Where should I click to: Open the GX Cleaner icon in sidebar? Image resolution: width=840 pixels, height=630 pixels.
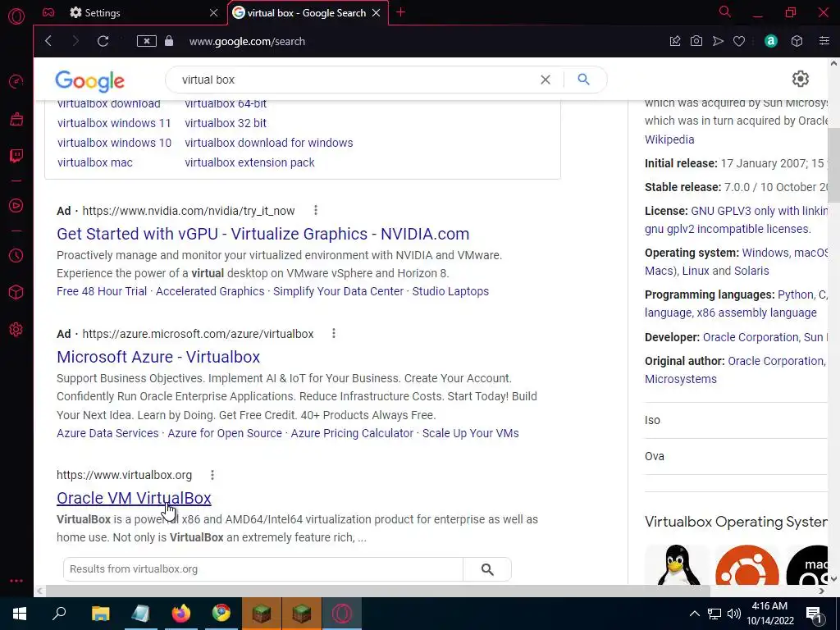click(x=16, y=119)
